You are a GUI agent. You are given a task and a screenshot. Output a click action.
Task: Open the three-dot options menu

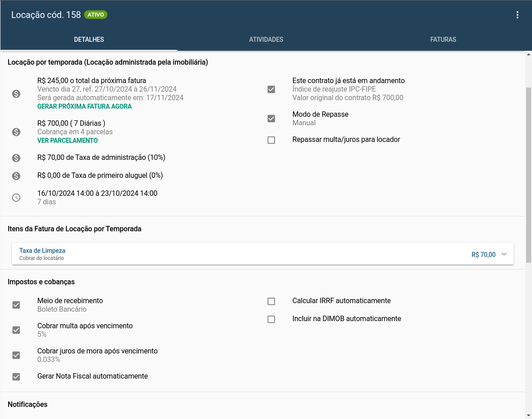517,15
